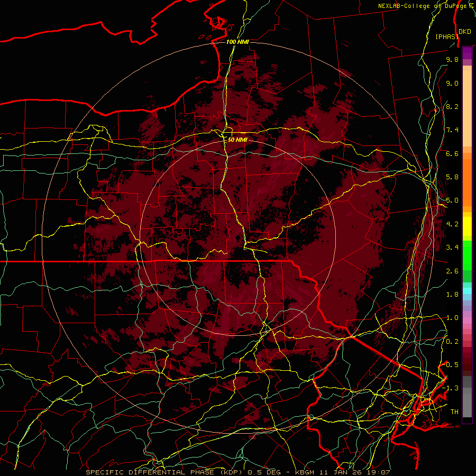Image resolution: width=476 pixels, height=476 pixels.
Task: Click the 3.4 value on the color scale
Action: 452,248
